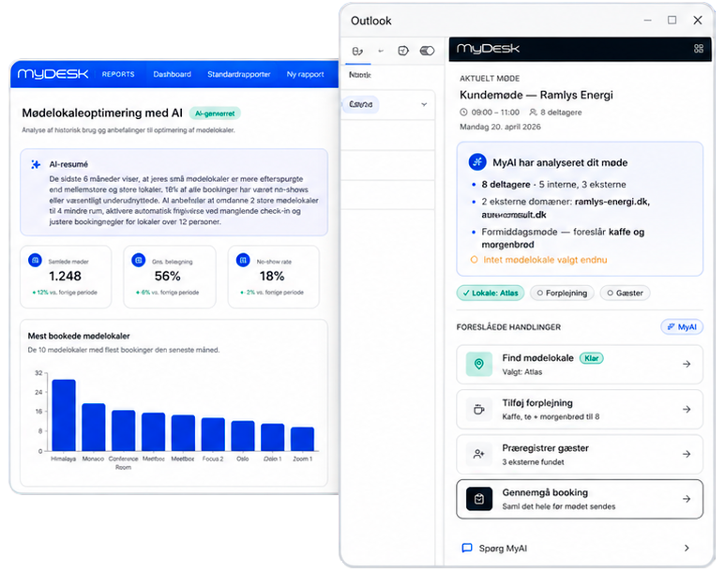Click the Kundemøde — Ramlys Energi title

click(x=536, y=95)
